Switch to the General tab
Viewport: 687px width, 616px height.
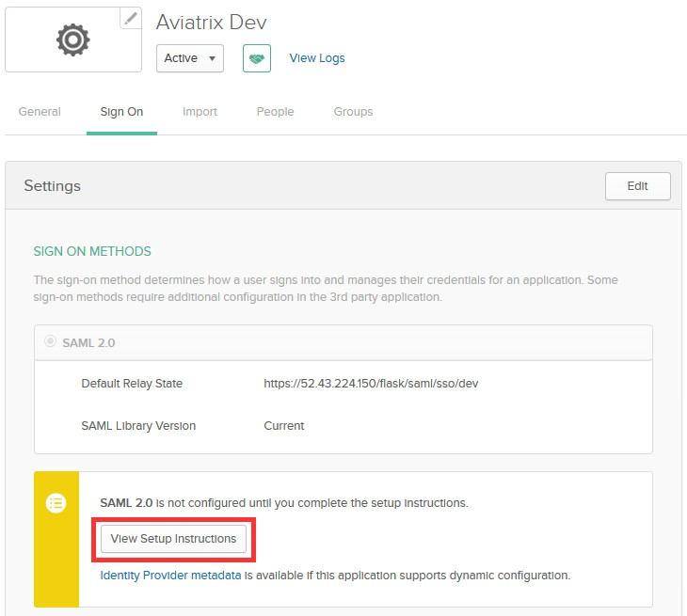tap(40, 112)
